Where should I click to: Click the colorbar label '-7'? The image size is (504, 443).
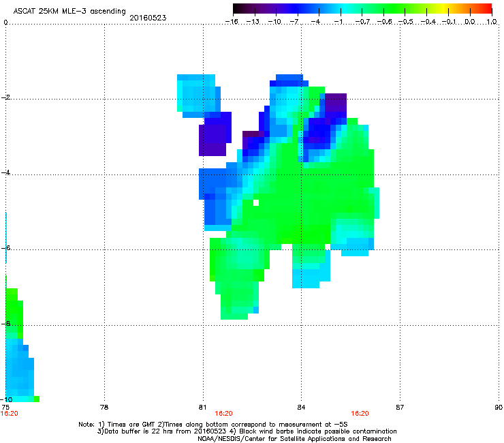pyautogui.click(x=294, y=22)
